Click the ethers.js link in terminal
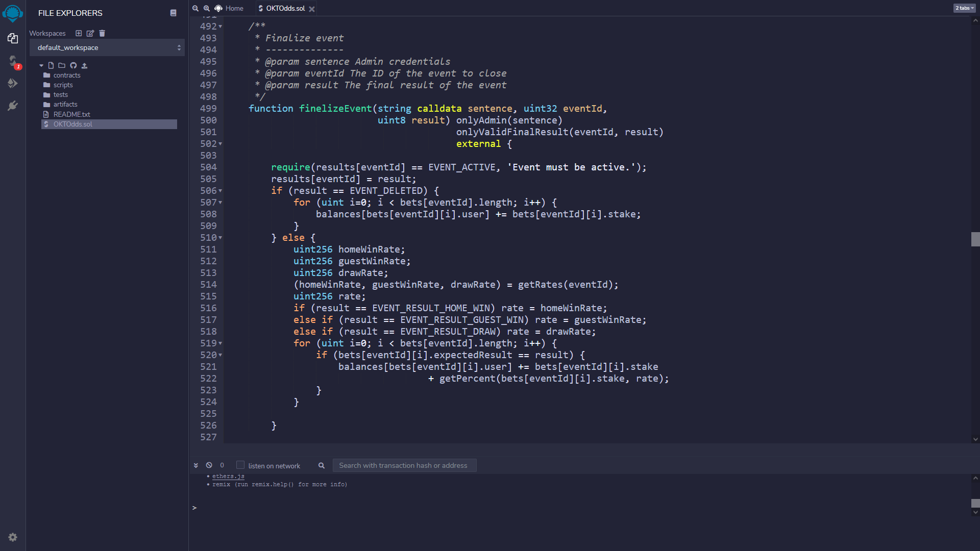The image size is (980, 551). (228, 476)
